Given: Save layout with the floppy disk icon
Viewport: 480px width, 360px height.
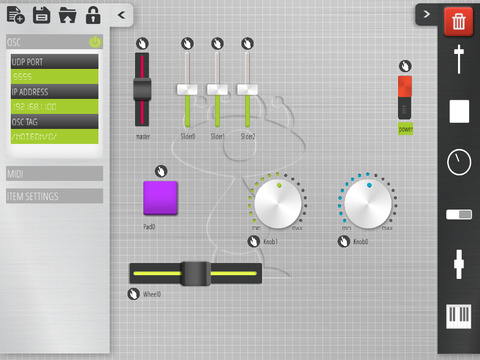Looking at the screenshot, I should (42, 15).
